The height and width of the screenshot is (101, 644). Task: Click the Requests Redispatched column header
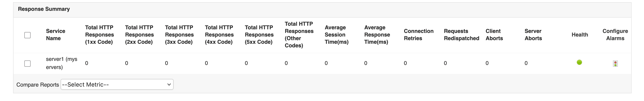point(461,35)
